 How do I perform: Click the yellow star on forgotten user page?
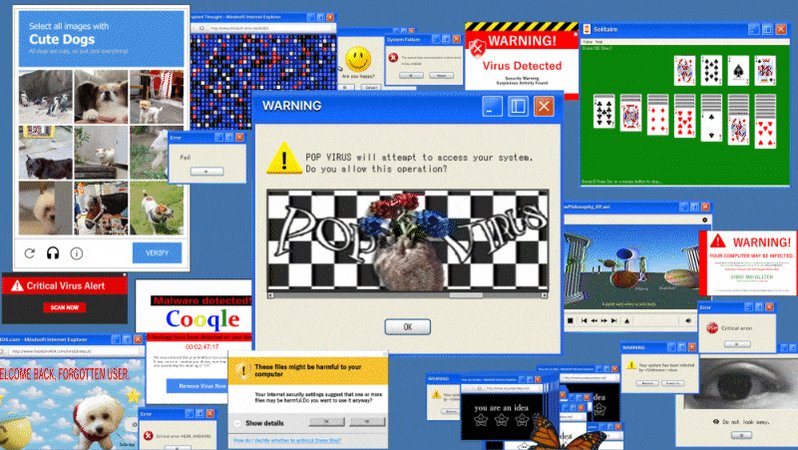coord(134,396)
